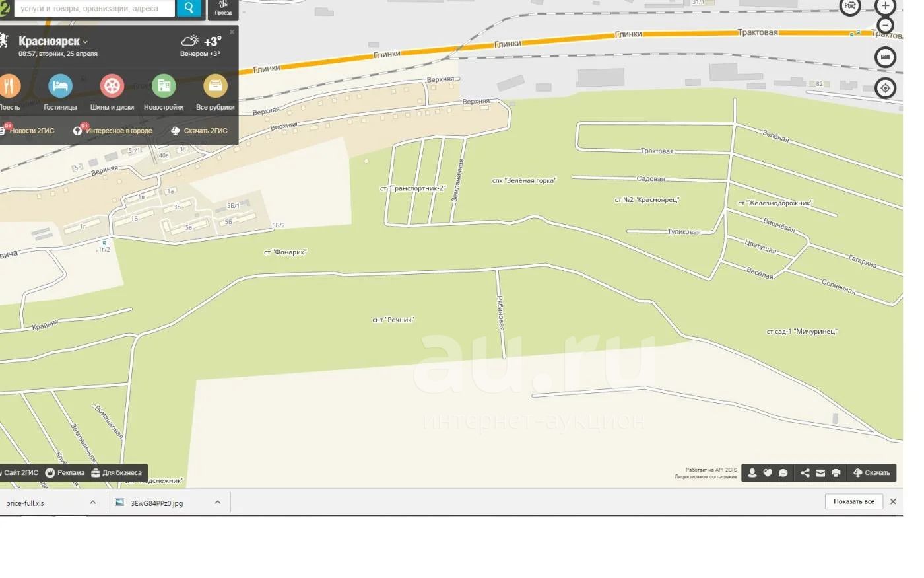Click the Вишнёвая street label
Viewport: 924px width, 578px height.
pos(779,225)
